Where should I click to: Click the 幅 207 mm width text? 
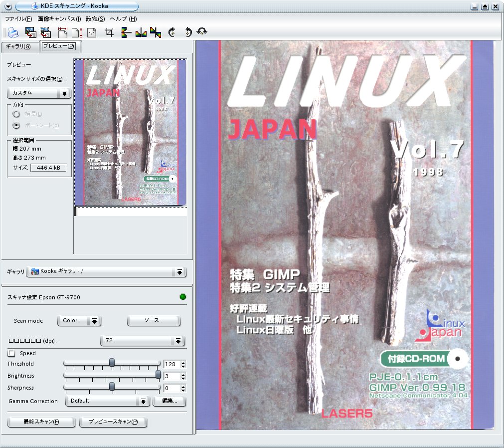click(x=27, y=149)
